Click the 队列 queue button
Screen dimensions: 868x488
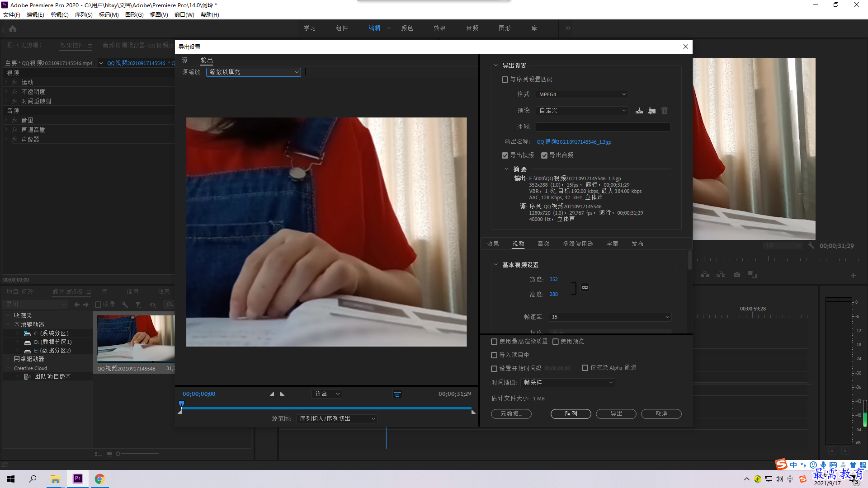(x=571, y=414)
